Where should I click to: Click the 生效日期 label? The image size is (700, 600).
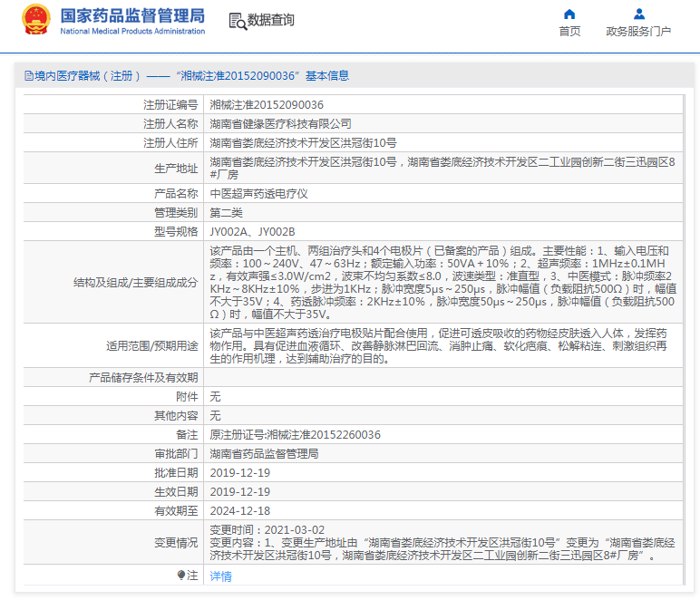pyautogui.click(x=176, y=492)
